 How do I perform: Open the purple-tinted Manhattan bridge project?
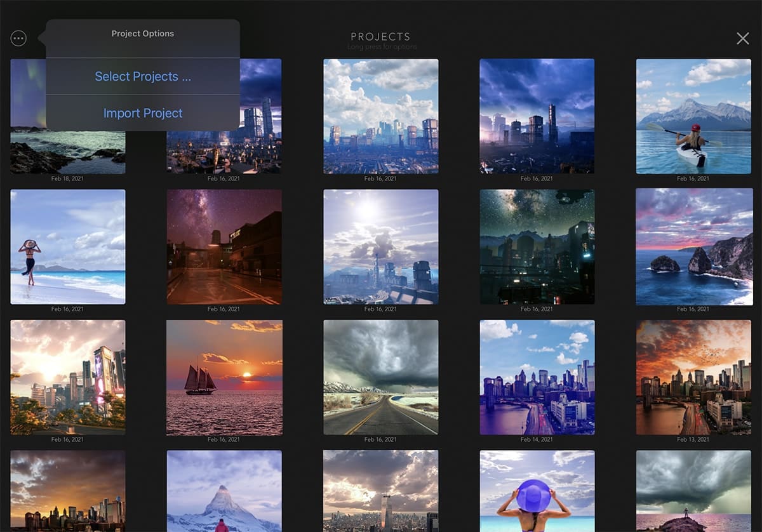[x=537, y=377]
